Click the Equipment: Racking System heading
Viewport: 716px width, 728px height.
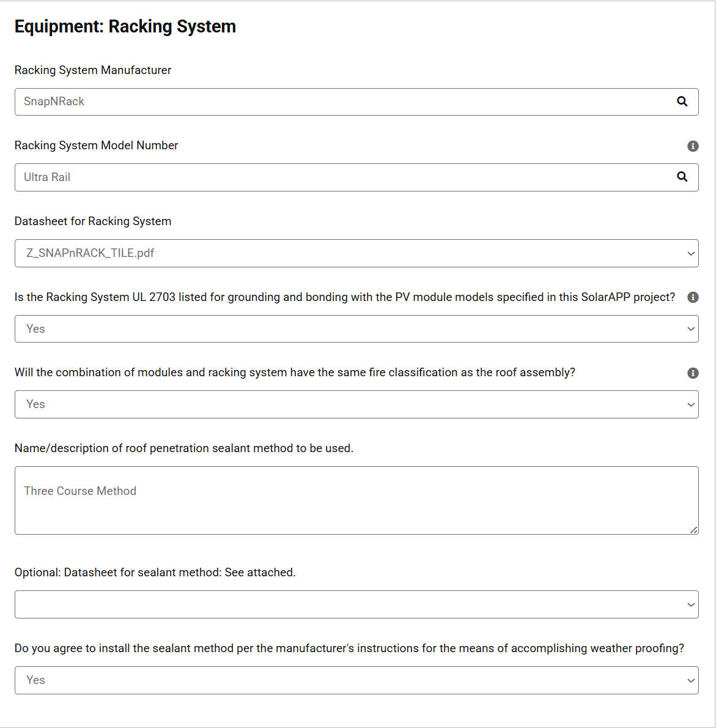pos(125,26)
